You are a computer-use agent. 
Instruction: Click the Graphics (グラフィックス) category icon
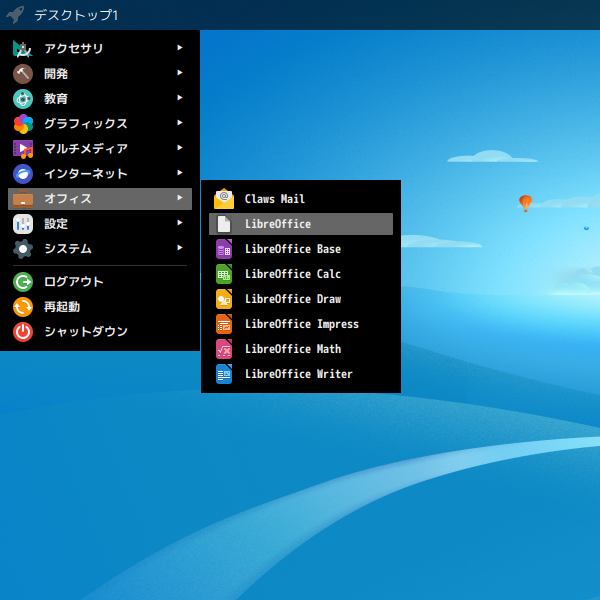click(23, 124)
